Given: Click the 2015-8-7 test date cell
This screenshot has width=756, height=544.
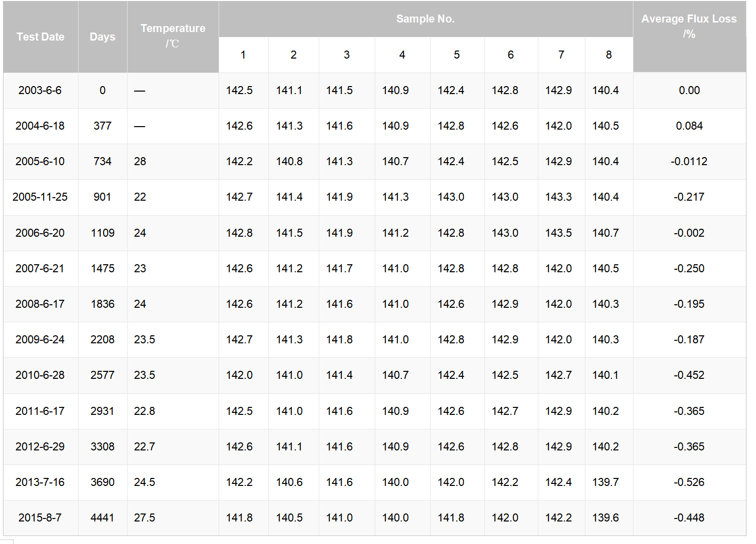Looking at the screenshot, I should (x=41, y=518).
